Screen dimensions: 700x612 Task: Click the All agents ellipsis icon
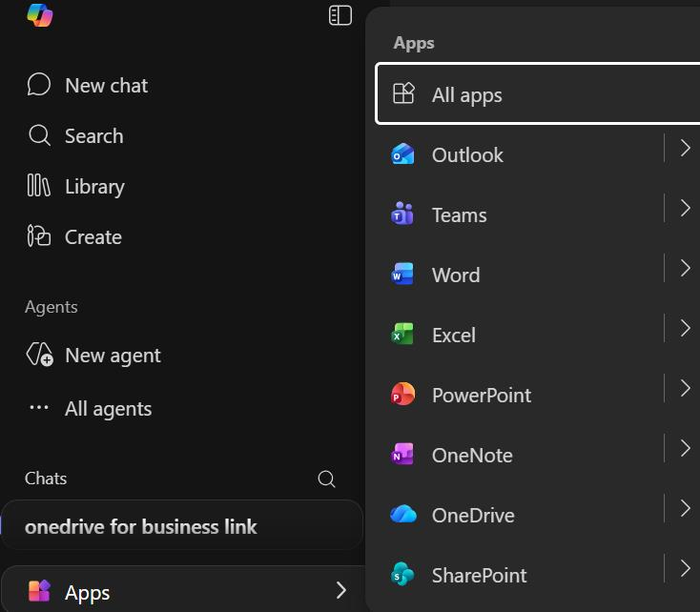(39, 407)
